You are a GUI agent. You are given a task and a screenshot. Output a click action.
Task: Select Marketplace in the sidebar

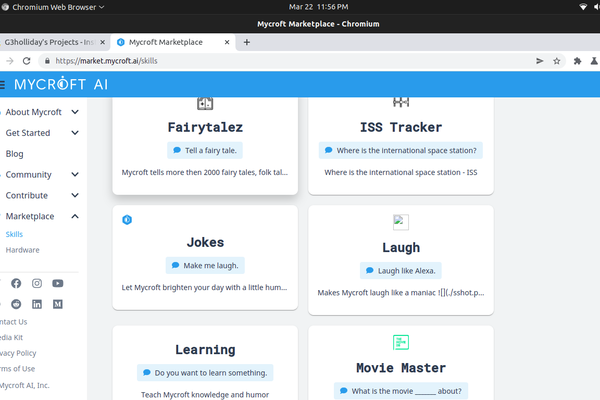pos(30,216)
